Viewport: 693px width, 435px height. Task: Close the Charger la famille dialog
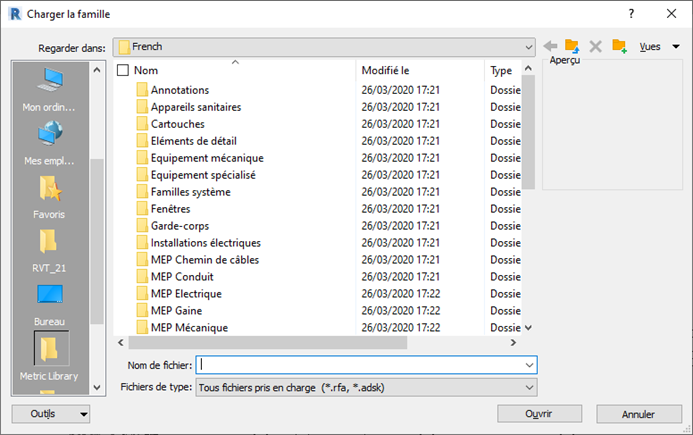click(x=671, y=14)
